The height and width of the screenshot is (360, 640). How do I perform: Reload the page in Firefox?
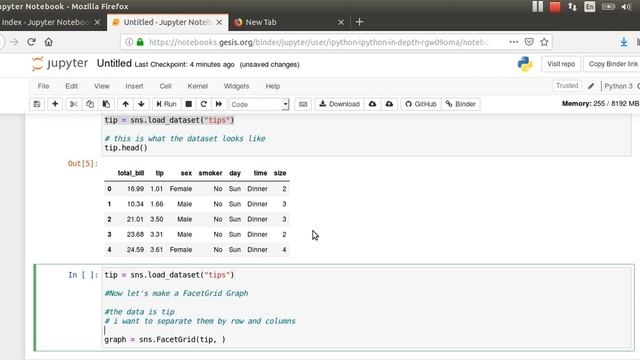coord(31,42)
